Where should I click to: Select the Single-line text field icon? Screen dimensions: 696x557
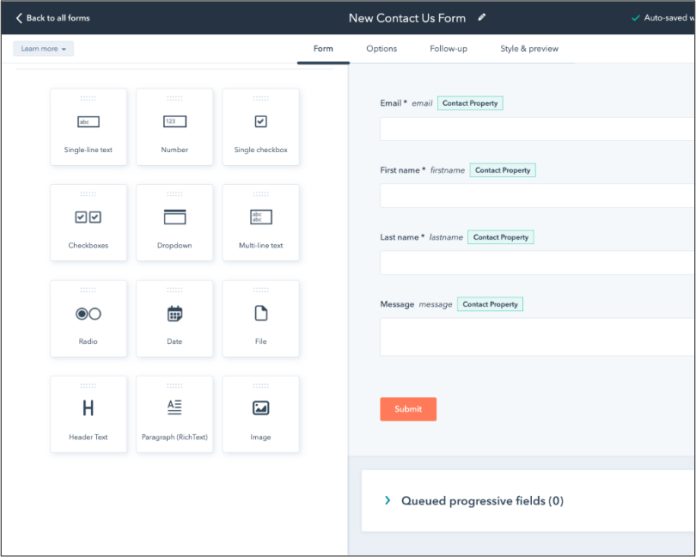pos(88,121)
